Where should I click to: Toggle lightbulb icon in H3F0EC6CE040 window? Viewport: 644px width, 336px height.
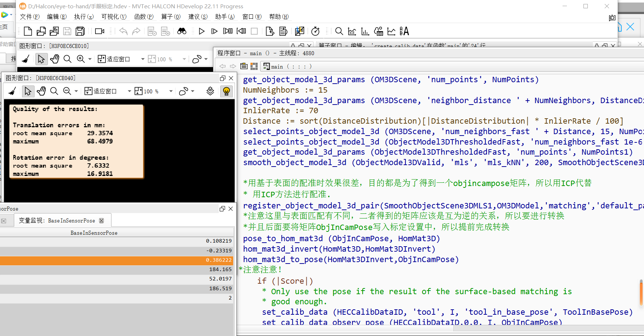click(x=226, y=91)
